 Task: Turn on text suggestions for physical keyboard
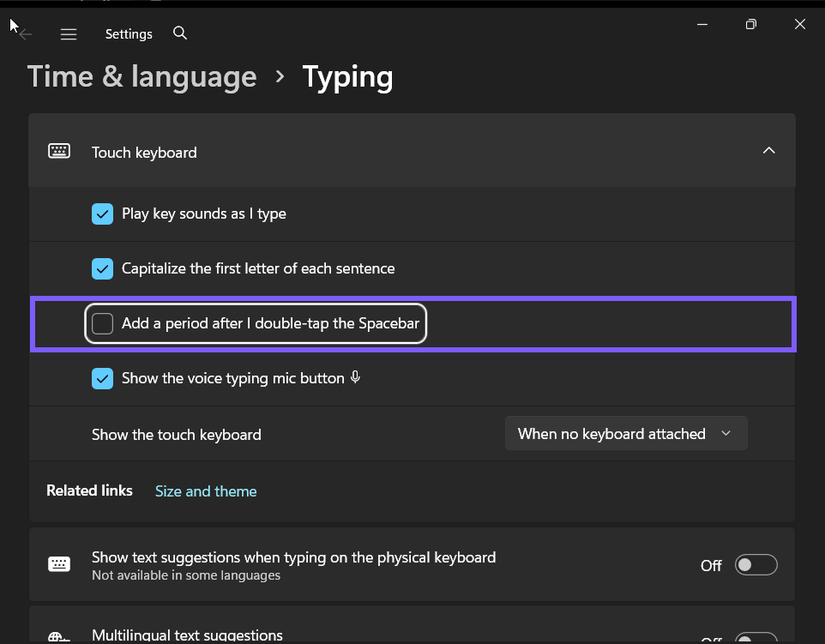tap(756, 564)
